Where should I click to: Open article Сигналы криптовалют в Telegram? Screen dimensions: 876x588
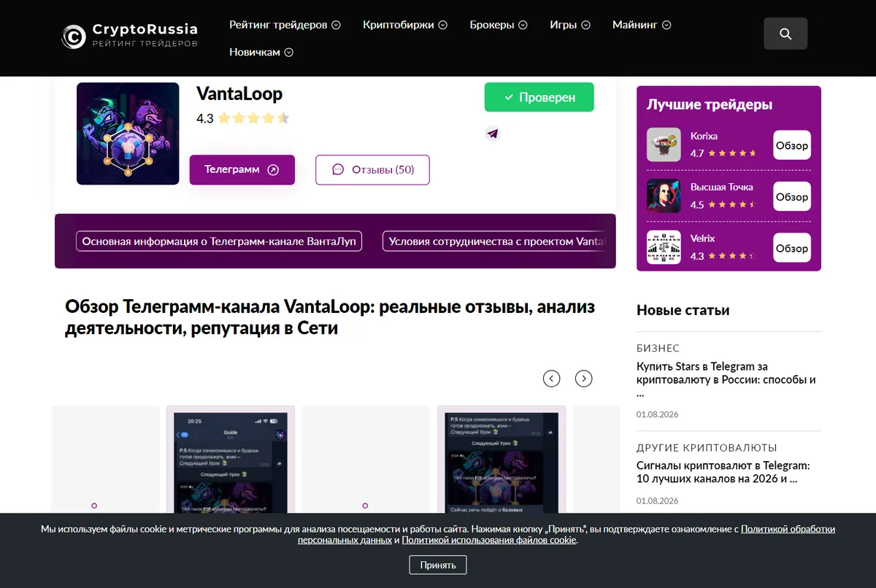(x=723, y=472)
